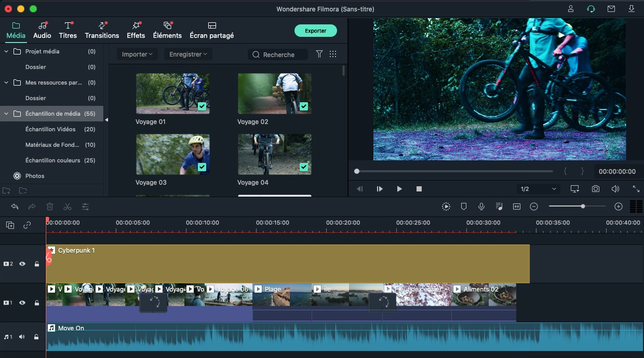This screenshot has width=644, height=358.
Task: Select the Voyage 03 media thumbnail
Action: coord(172,154)
